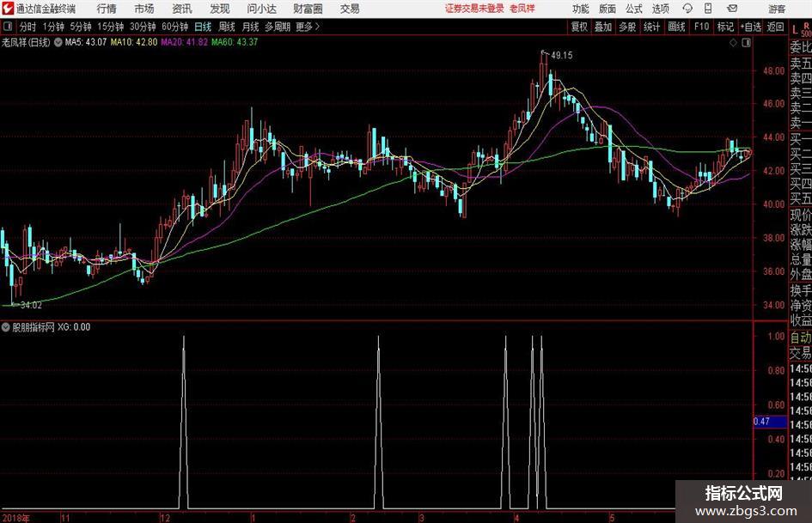Switch to 60分钟 chart period

[175, 27]
